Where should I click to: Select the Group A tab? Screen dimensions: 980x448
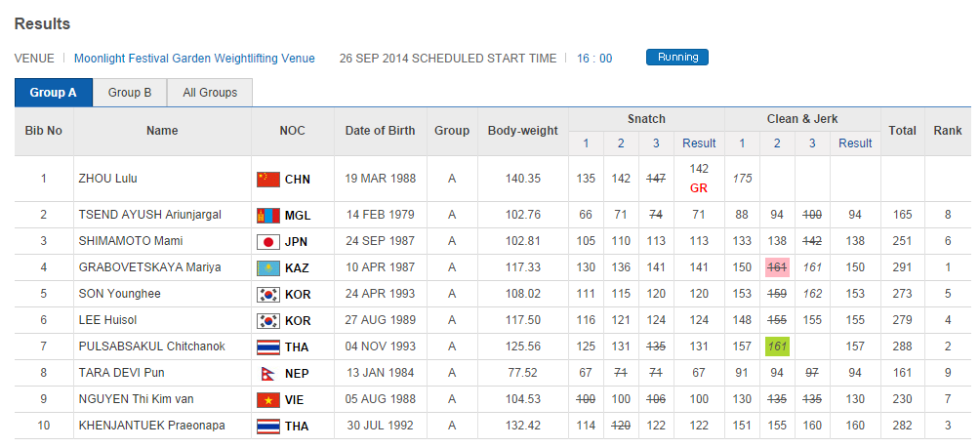pyautogui.click(x=54, y=93)
